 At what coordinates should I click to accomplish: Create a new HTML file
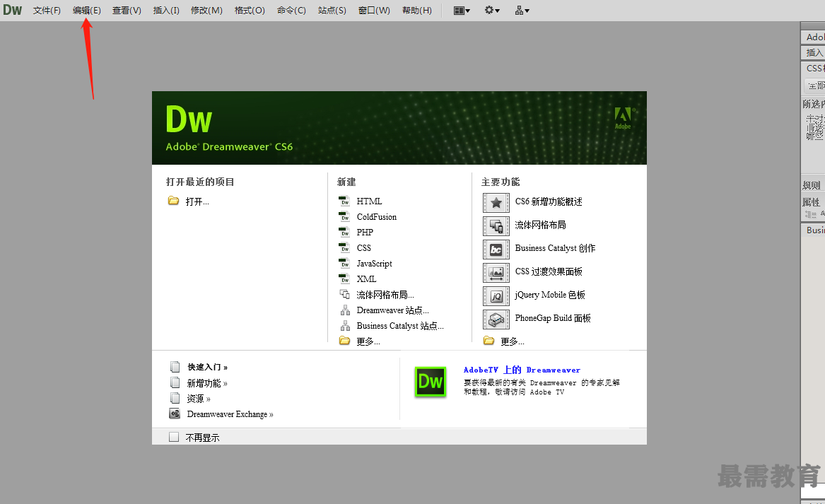coord(369,201)
